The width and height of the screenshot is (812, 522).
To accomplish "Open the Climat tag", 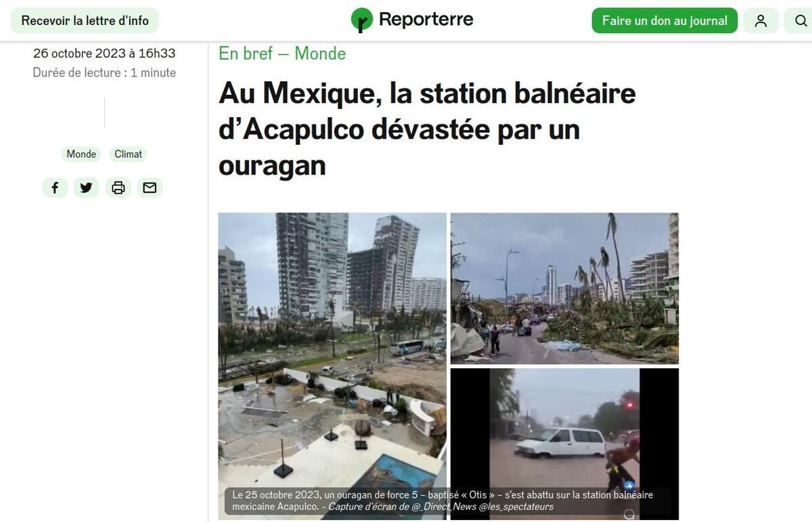I will click(128, 154).
